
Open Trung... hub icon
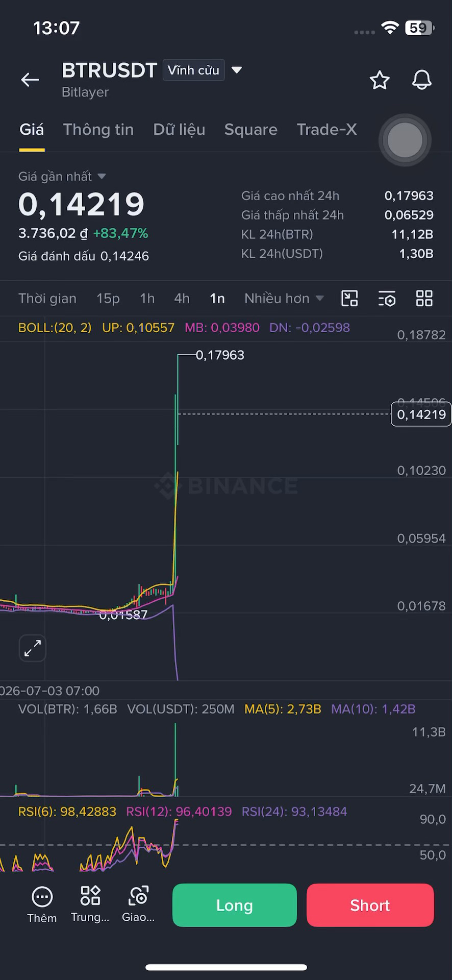click(90, 896)
